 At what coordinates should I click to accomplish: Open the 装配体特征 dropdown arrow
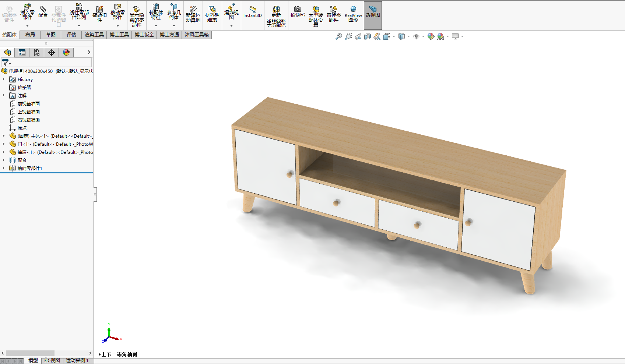click(156, 26)
